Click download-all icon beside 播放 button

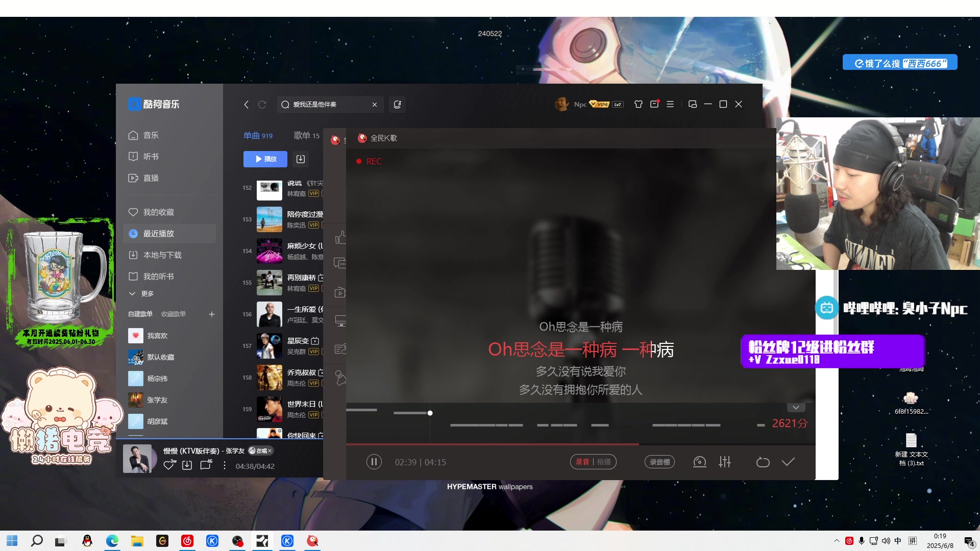[x=301, y=159]
